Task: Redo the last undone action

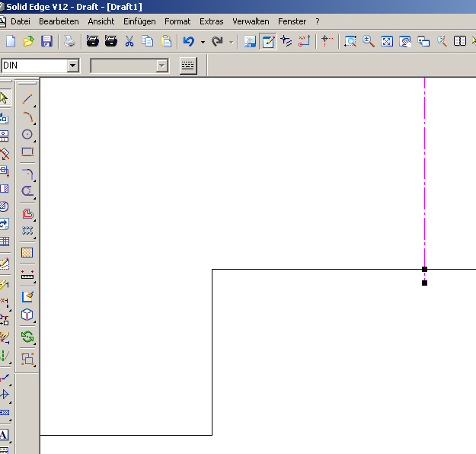Action: click(x=217, y=41)
